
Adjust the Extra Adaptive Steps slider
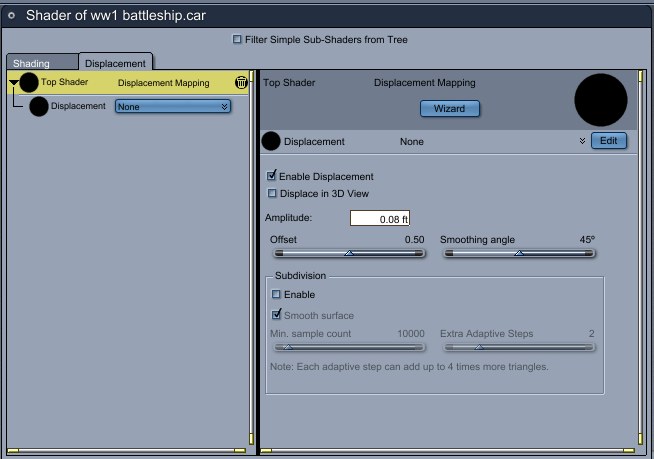pyautogui.click(x=519, y=347)
